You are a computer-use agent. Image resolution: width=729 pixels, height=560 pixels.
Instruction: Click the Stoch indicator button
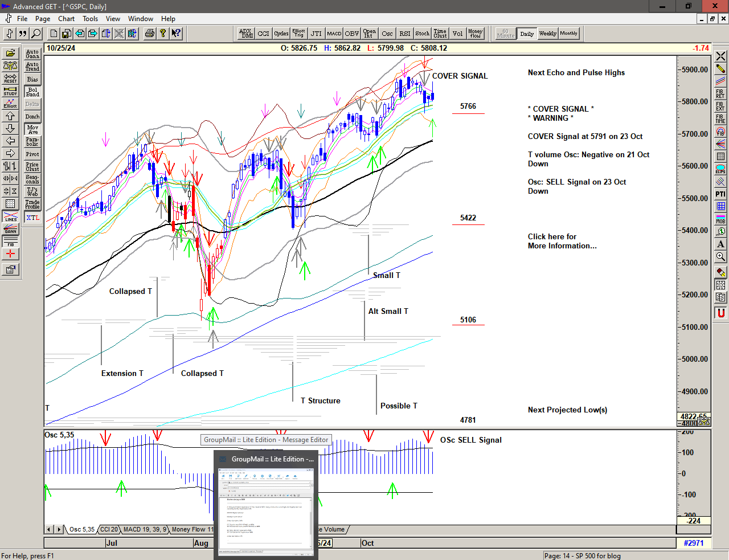422,34
